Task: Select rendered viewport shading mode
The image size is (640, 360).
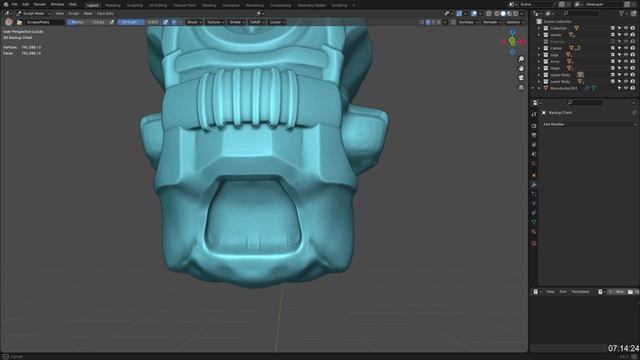Action: tap(516, 13)
